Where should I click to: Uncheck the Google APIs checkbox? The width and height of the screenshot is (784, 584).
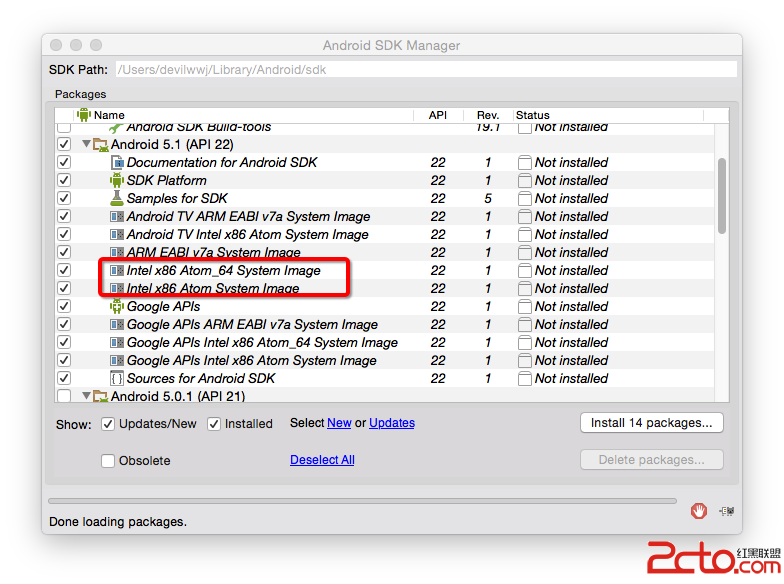[64, 306]
